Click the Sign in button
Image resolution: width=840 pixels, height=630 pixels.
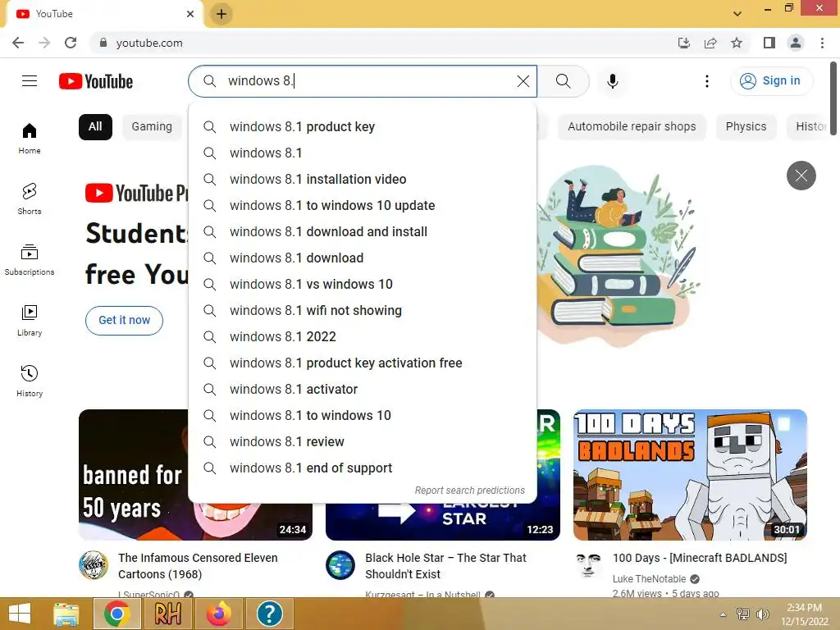(770, 81)
